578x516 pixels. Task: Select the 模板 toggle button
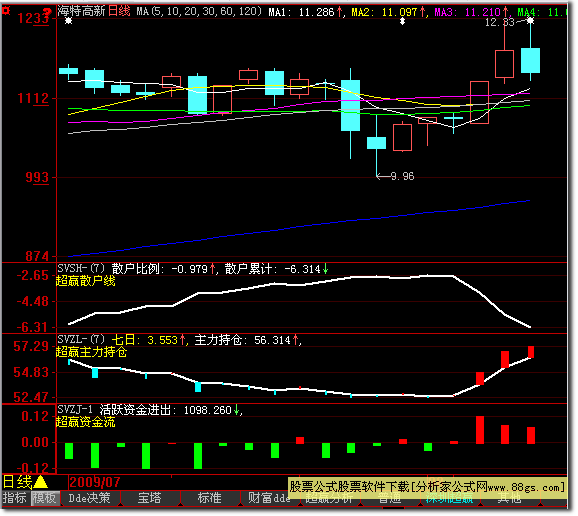coord(45,498)
